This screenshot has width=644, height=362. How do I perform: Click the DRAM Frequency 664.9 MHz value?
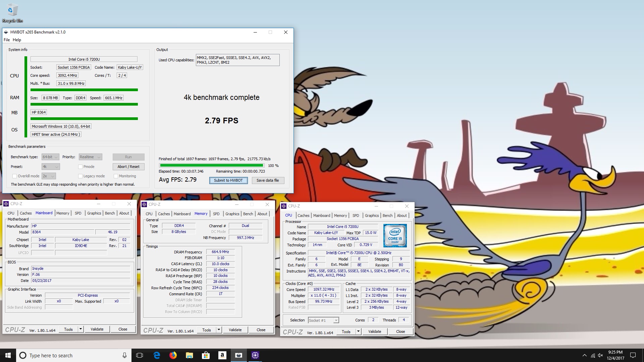pos(220,252)
